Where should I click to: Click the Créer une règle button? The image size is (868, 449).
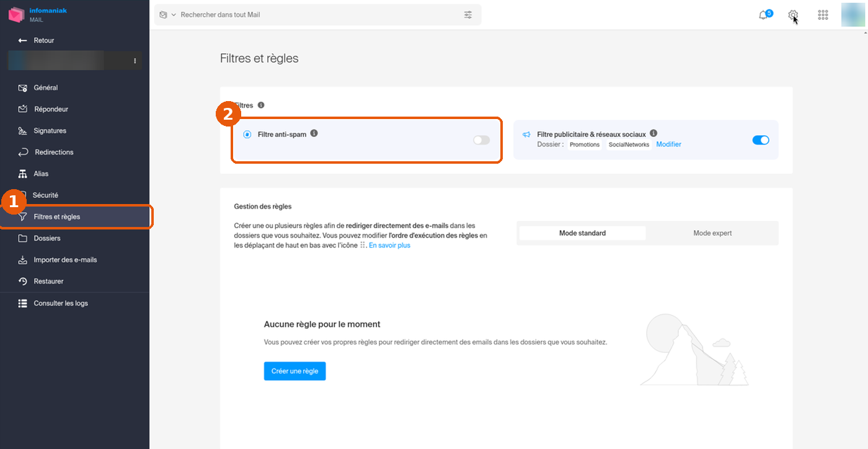294,371
